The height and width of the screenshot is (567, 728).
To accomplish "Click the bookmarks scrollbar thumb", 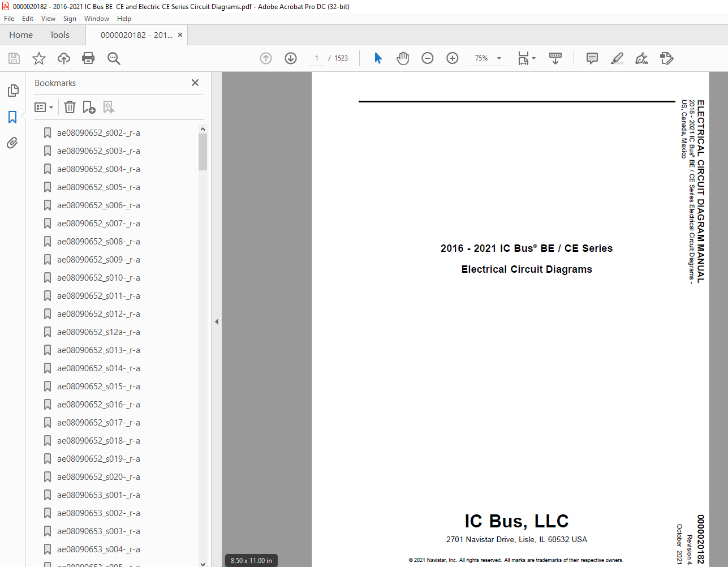I will pos(203,152).
